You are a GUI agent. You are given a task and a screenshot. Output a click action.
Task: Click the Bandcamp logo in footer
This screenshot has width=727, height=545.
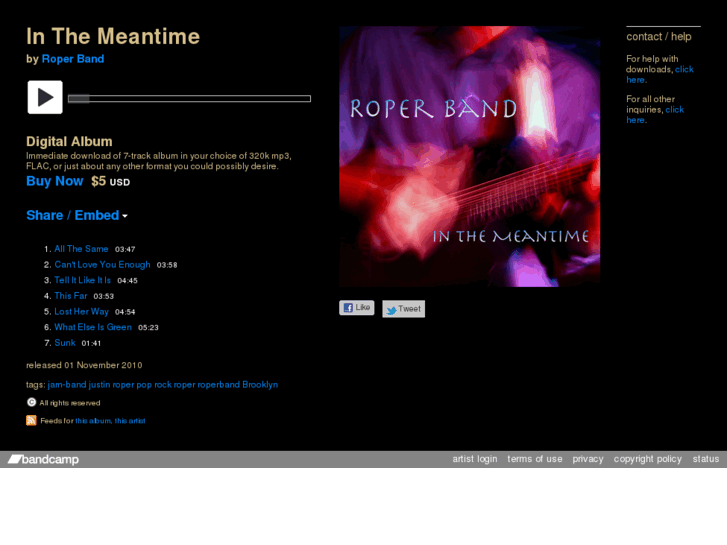click(44, 459)
